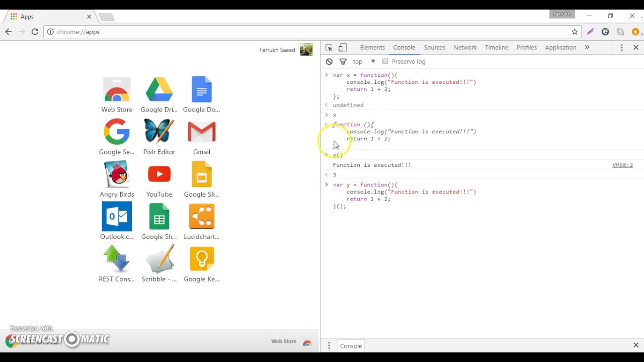This screenshot has height=362, width=644.
Task: Enable the Preserve log checkbox
Action: 385,61
